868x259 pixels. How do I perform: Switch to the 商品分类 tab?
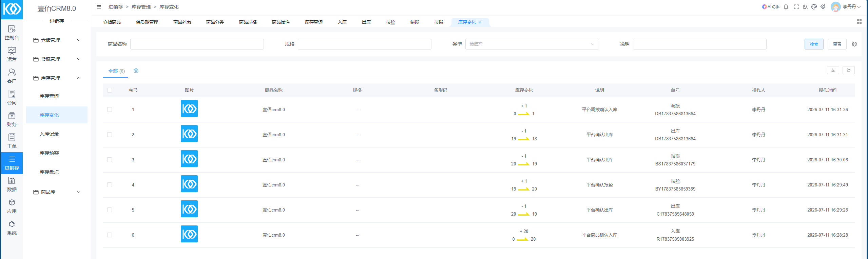coord(215,22)
